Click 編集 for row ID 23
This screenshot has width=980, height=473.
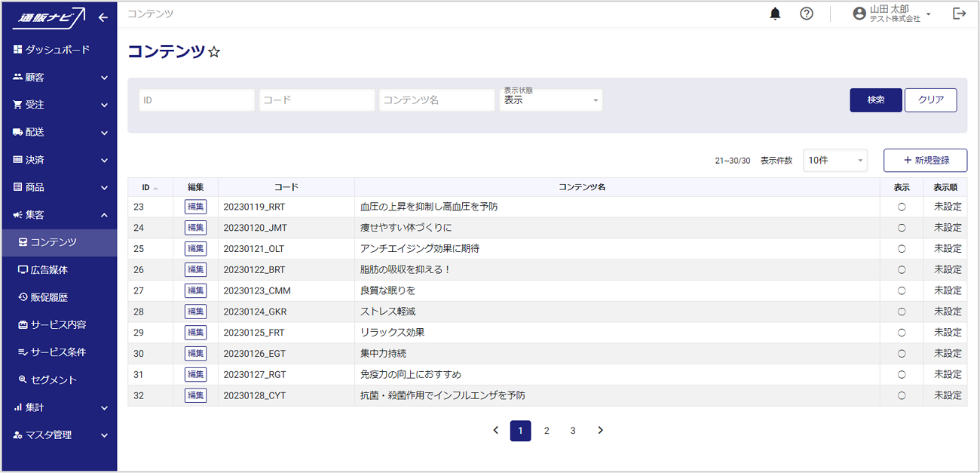point(195,207)
